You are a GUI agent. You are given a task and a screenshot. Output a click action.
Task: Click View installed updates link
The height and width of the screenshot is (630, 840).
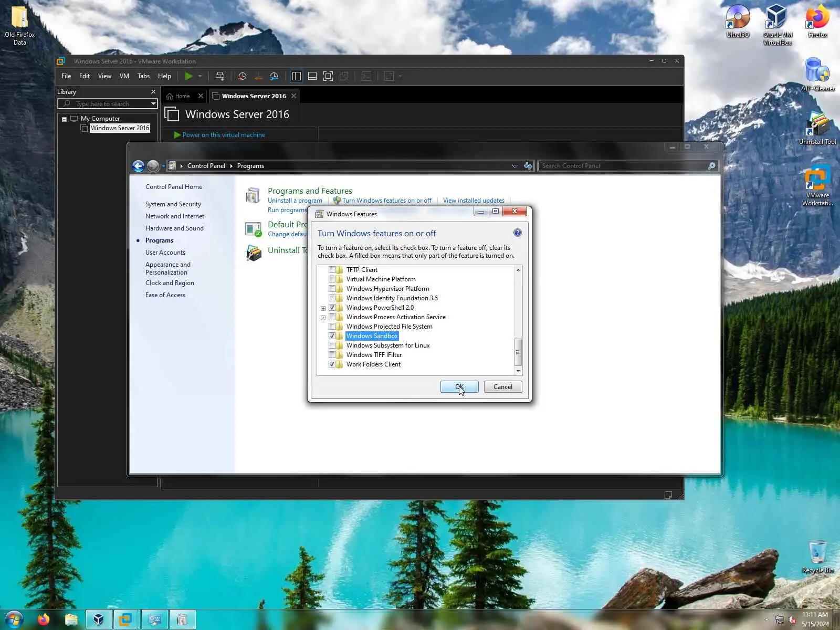click(474, 201)
